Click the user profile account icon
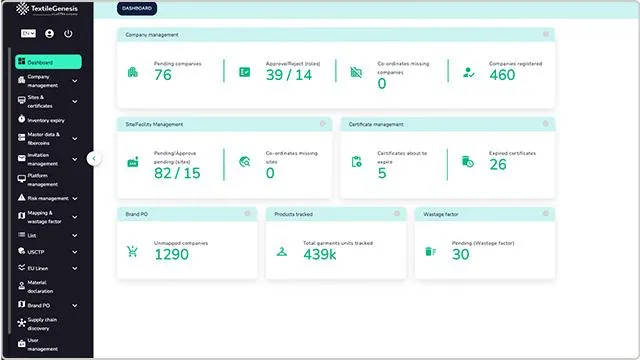Image resolution: width=640 pixels, height=360 pixels. (x=49, y=33)
